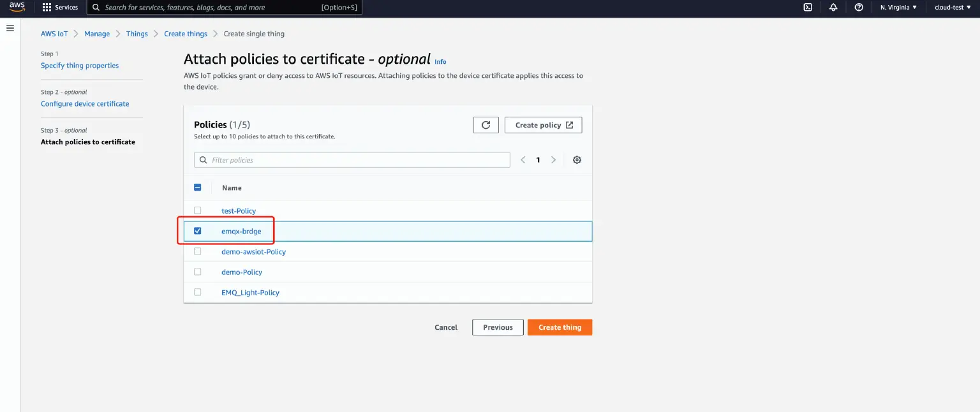
Task: Uncheck the emqx-brdge policy
Action: click(198, 230)
